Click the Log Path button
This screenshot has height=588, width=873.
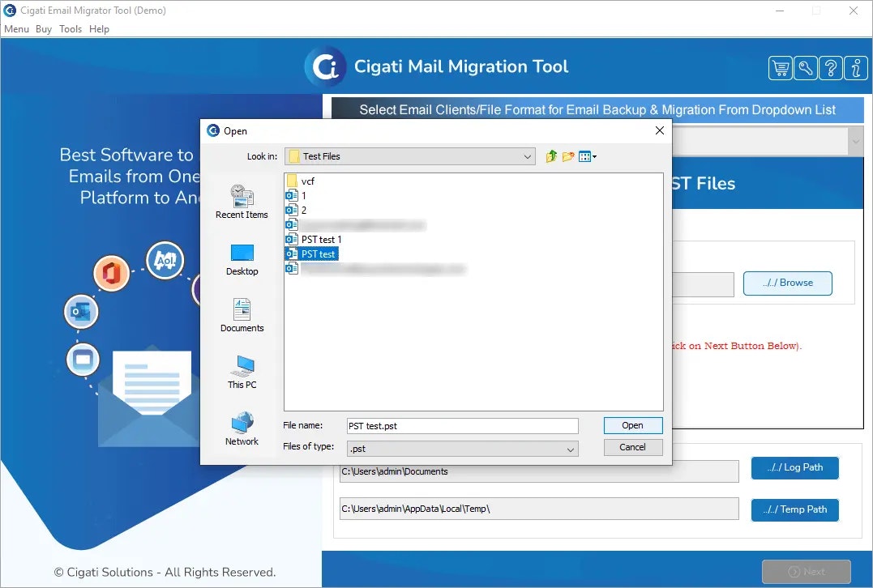[794, 468]
